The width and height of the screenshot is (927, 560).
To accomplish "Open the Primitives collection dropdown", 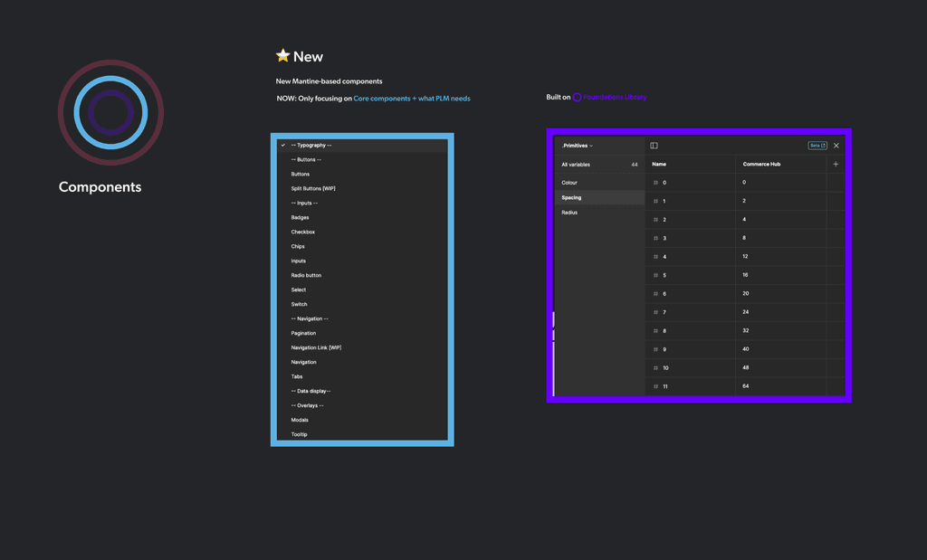I will (x=577, y=146).
